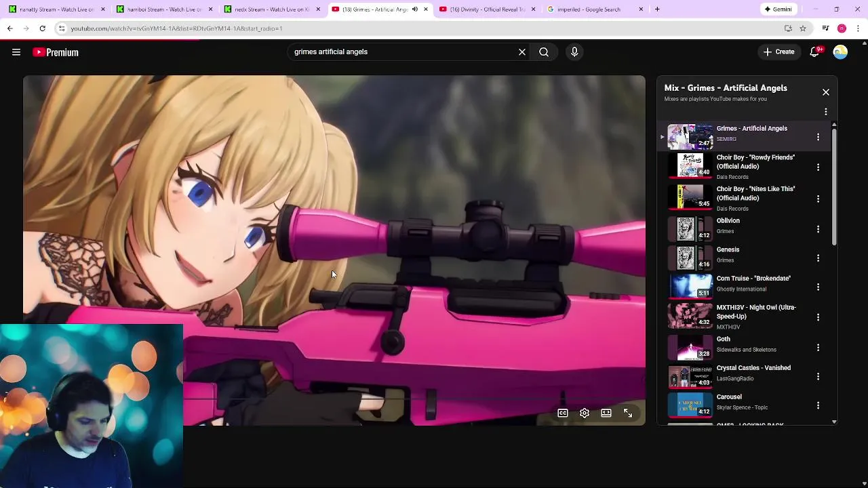Install or cast icon in address bar
This screenshot has height=488, width=868.
point(788,28)
